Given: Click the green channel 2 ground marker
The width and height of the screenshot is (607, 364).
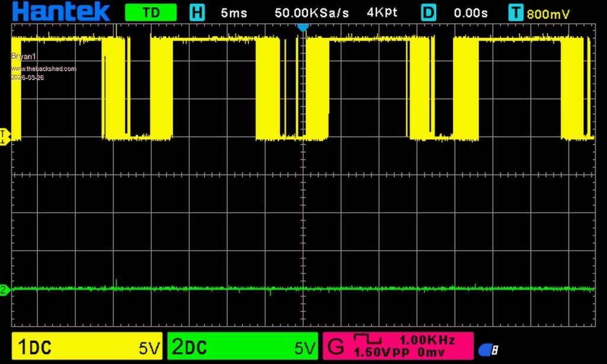Looking at the screenshot, I should point(5,290).
